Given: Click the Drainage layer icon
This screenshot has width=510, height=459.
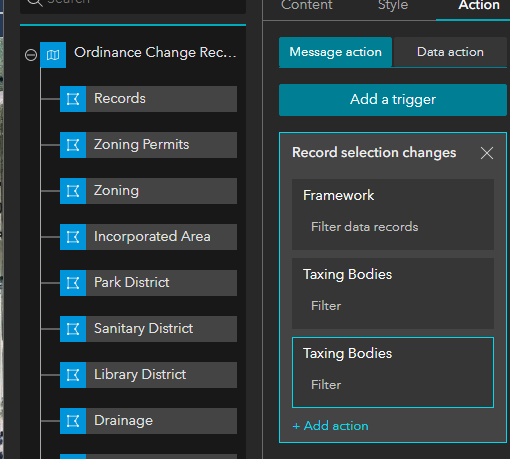Looking at the screenshot, I should pyautogui.click(x=73, y=421).
